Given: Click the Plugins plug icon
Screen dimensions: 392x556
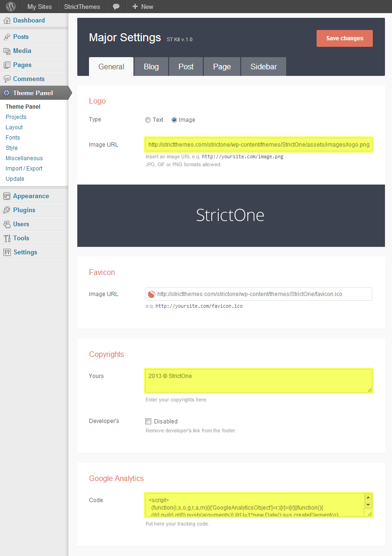Looking at the screenshot, I should point(7,210).
